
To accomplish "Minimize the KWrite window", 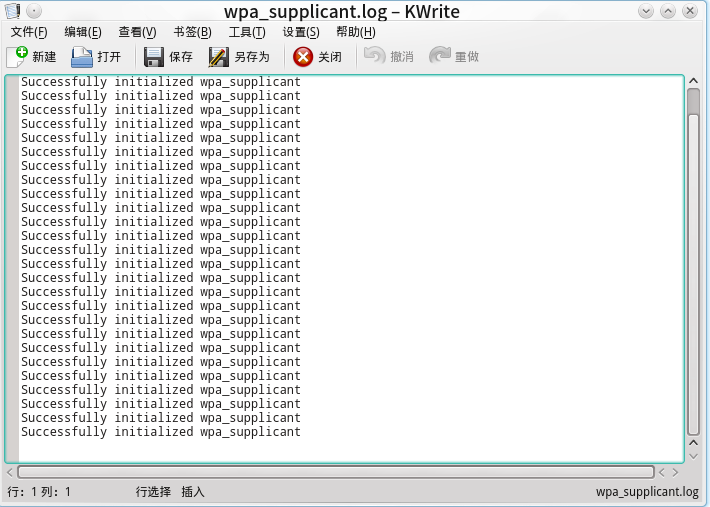I will [646, 11].
